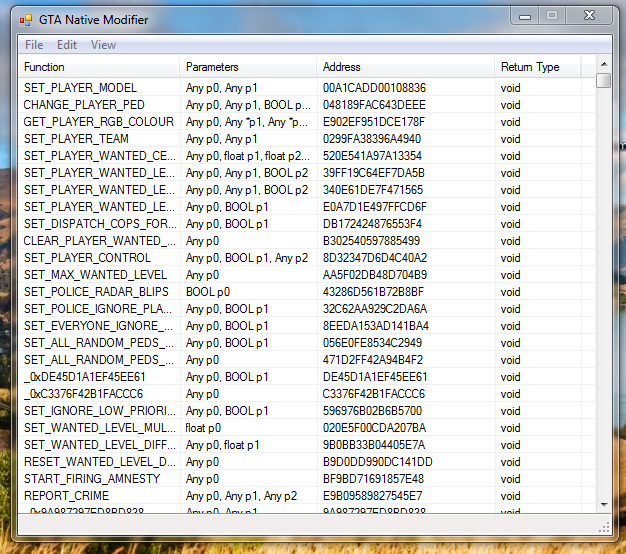
Task: Click address 0299FA38396A4940
Action: tap(372, 139)
